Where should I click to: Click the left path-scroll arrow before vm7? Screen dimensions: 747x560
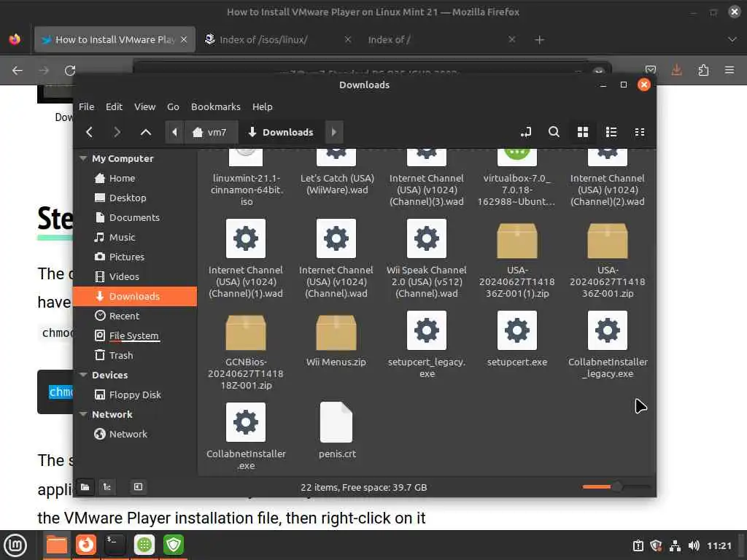[x=174, y=132]
